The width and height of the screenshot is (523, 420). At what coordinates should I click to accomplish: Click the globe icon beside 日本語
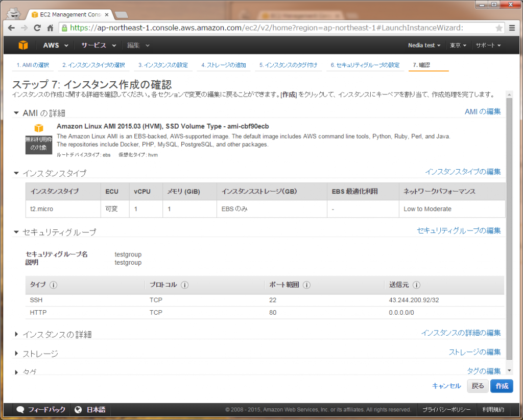tap(78, 410)
